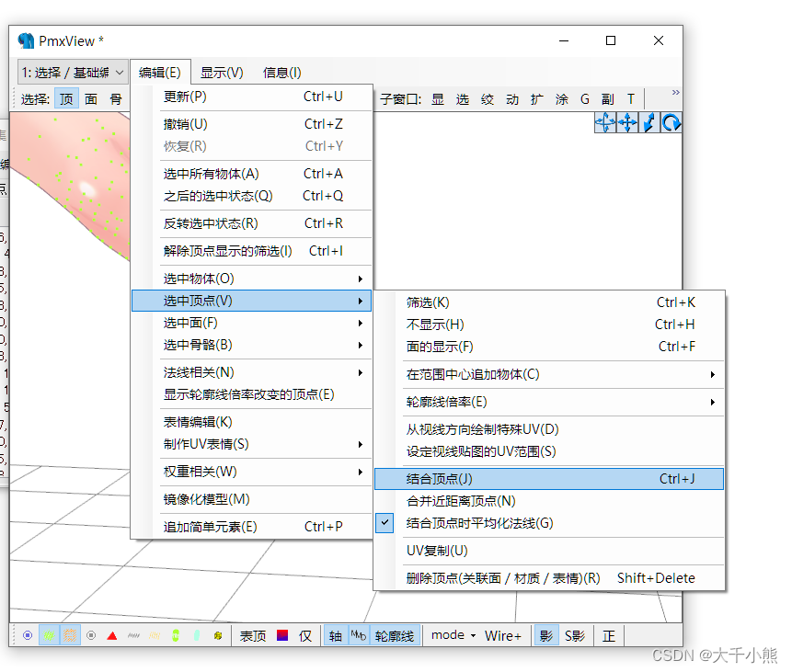The image size is (792, 672).
Task: Click the view rotate icon
Action: pyautogui.click(x=671, y=122)
